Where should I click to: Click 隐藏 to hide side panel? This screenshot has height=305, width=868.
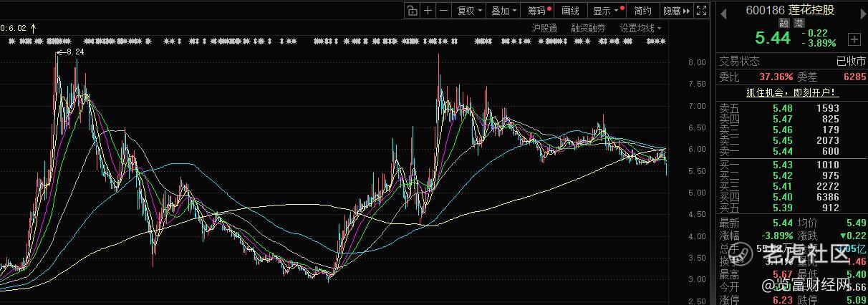tap(676, 11)
